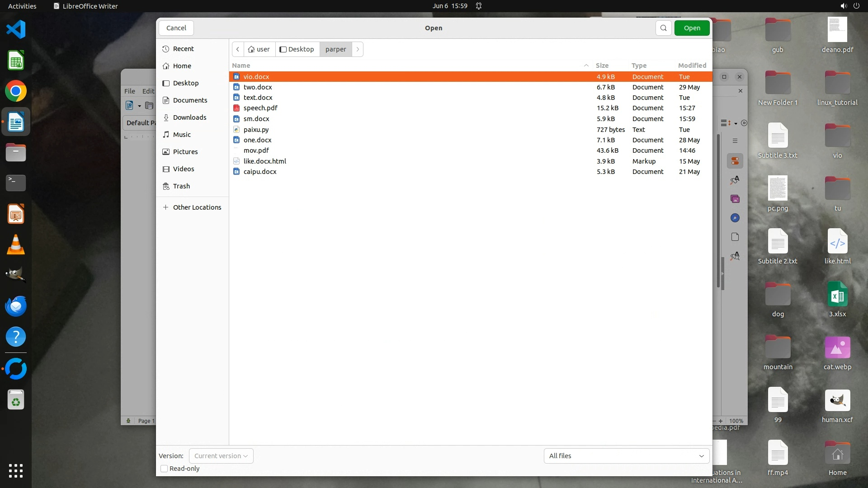Open the Recent sidebar entry
This screenshot has height=488, width=868.
point(183,49)
